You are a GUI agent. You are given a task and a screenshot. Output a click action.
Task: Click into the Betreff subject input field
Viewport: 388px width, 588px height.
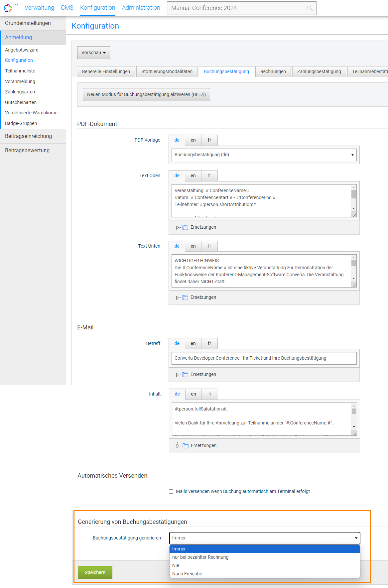click(264, 358)
